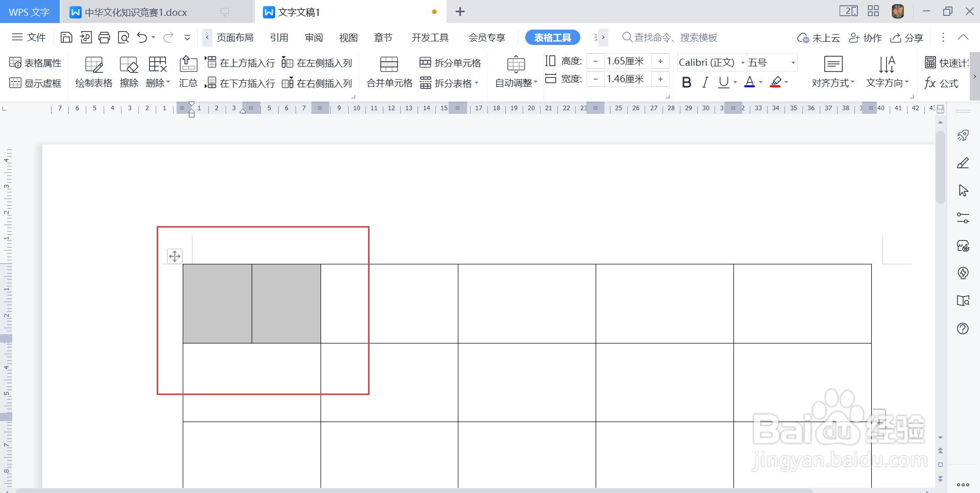980x493 pixels.
Task: Open Print Preview icon
Action: coord(124,37)
